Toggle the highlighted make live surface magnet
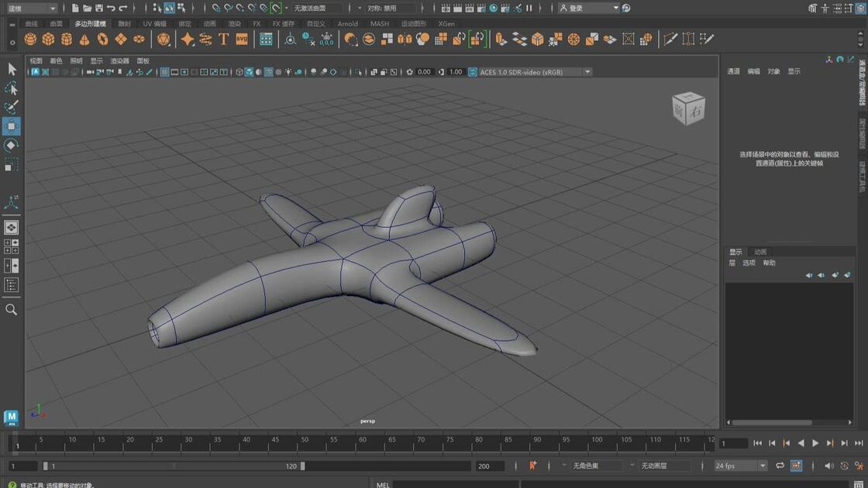 [x=276, y=9]
